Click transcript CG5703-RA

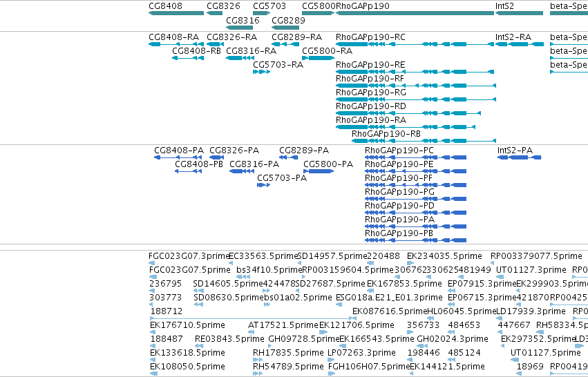pos(262,72)
